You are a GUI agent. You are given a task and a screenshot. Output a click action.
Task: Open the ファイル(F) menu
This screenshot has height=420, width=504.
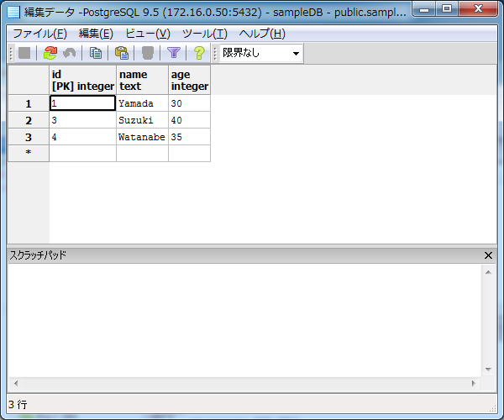pos(39,34)
